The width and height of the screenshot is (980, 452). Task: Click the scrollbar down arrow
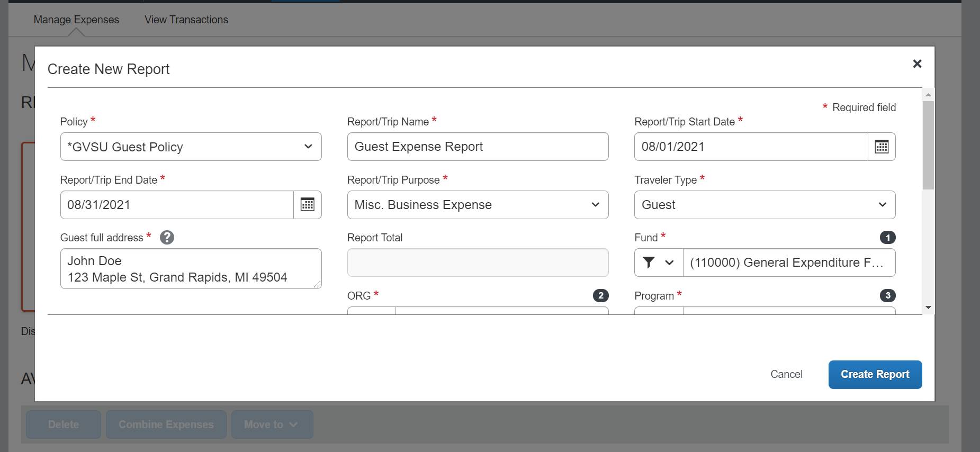tap(928, 308)
